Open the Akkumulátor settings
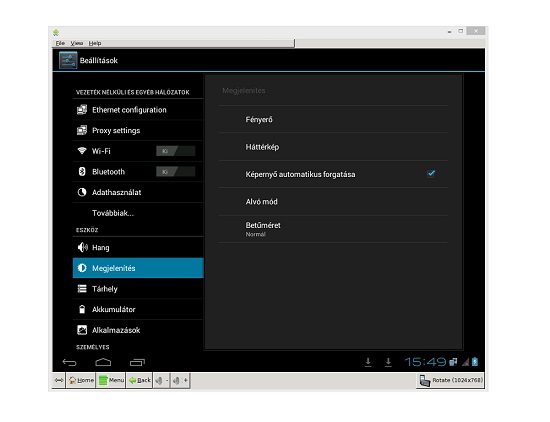The image size is (550, 422). click(138, 309)
